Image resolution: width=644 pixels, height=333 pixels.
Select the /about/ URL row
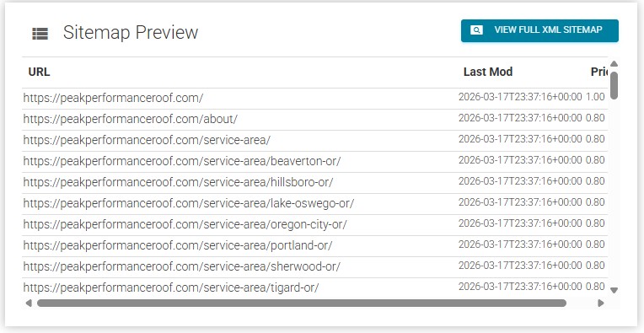[130, 119]
